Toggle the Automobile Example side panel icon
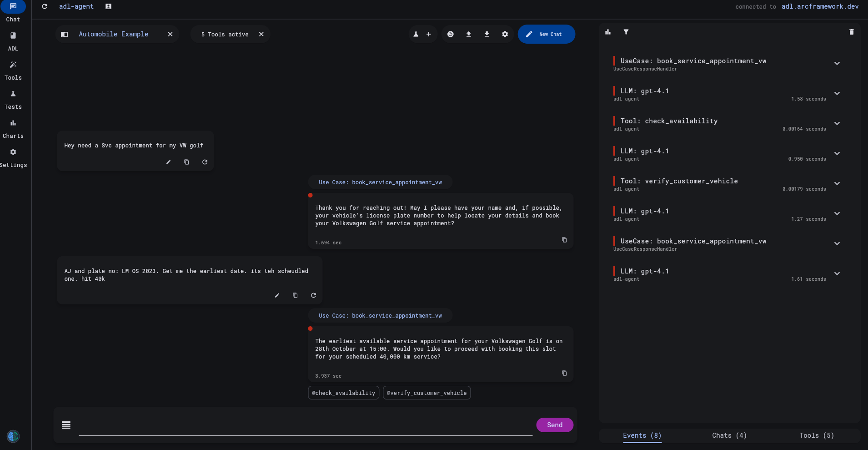868x450 pixels. click(x=65, y=34)
